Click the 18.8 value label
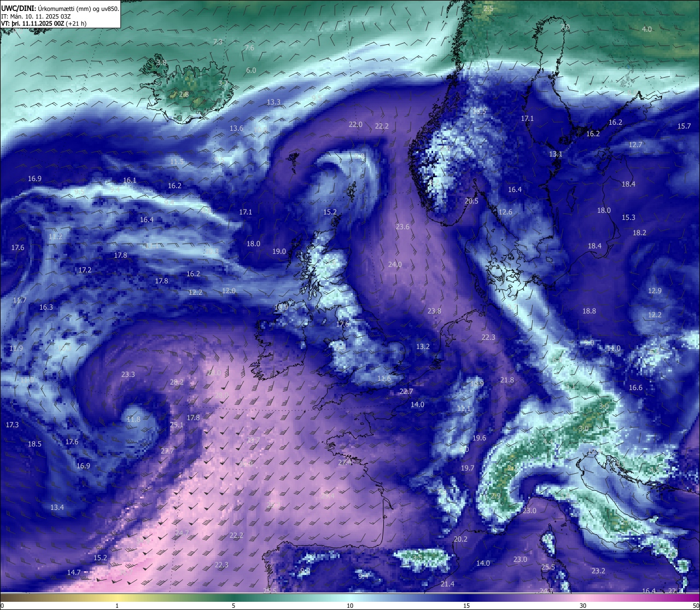 (x=589, y=311)
